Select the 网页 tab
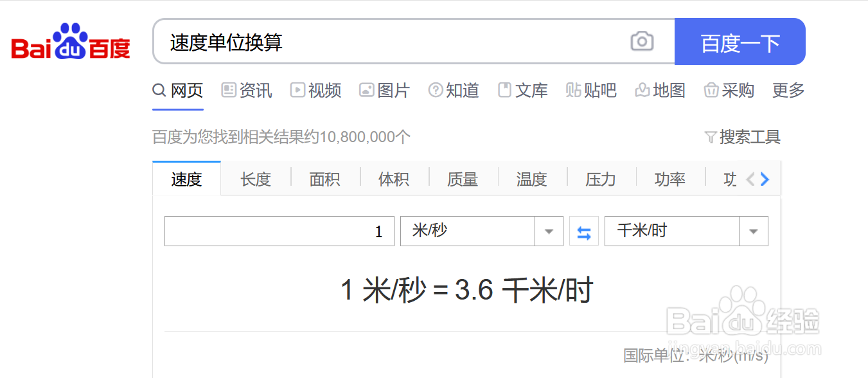The image size is (868, 378). point(178,91)
